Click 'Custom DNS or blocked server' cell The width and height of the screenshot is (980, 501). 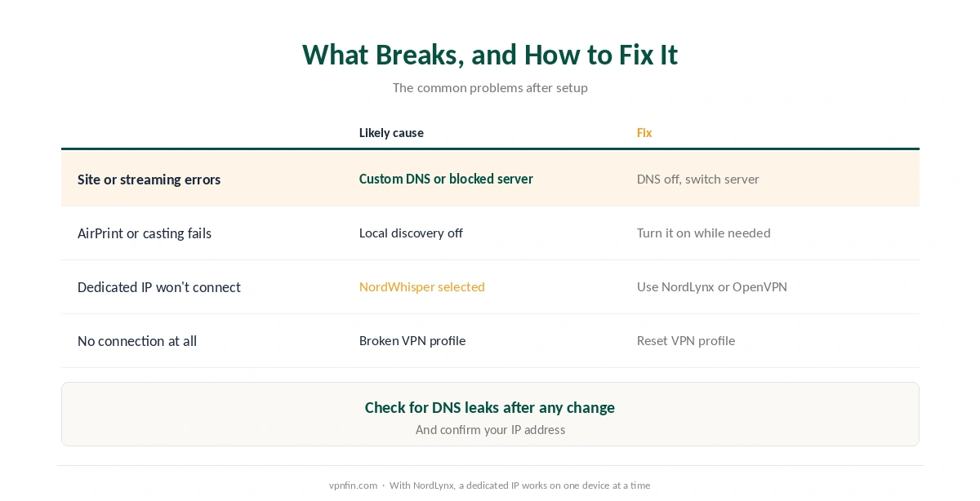click(x=446, y=179)
